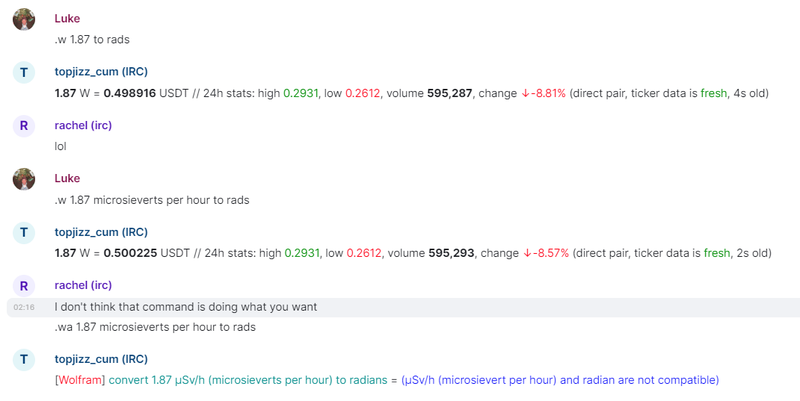Click second topjizz_cum T avatar
800x401 pixels.
click(x=24, y=234)
